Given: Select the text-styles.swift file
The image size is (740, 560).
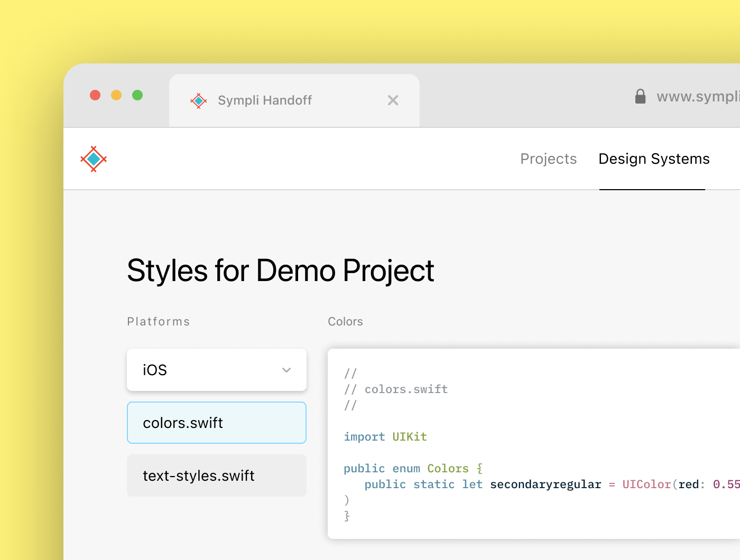Looking at the screenshot, I should (x=217, y=475).
